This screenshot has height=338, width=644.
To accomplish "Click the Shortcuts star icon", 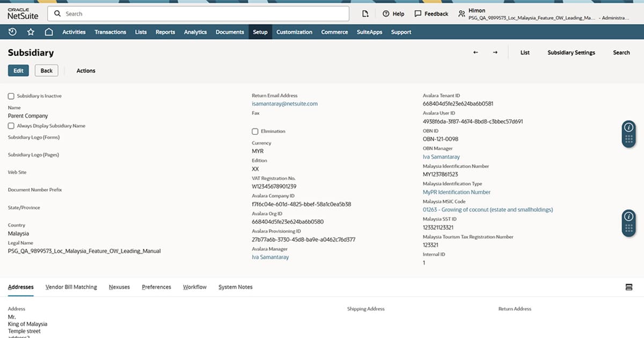I will point(31,32).
